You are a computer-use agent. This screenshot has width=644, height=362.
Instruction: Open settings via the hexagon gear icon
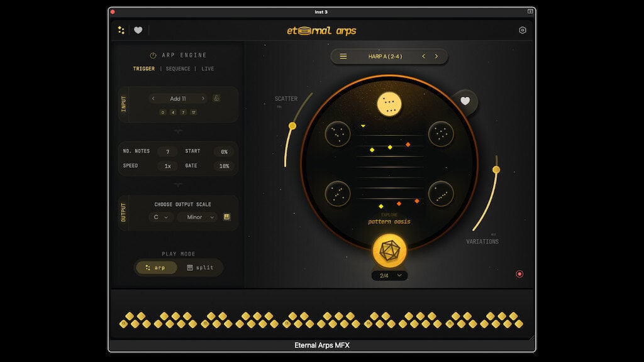click(x=523, y=30)
